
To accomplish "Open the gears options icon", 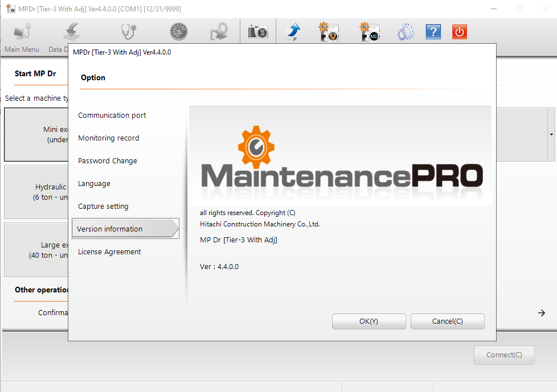I will [406, 31].
